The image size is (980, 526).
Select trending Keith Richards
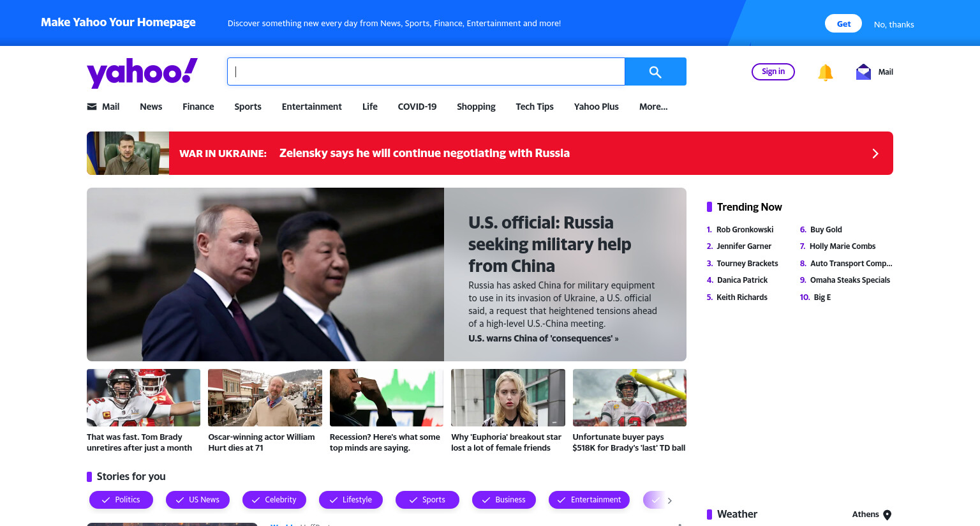pyautogui.click(x=742, y=297)
